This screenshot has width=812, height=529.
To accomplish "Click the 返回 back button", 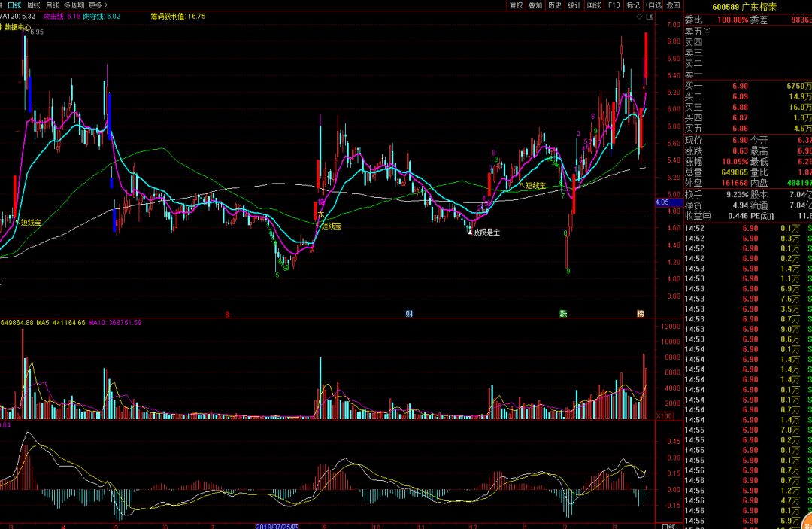I will point(673,5).
